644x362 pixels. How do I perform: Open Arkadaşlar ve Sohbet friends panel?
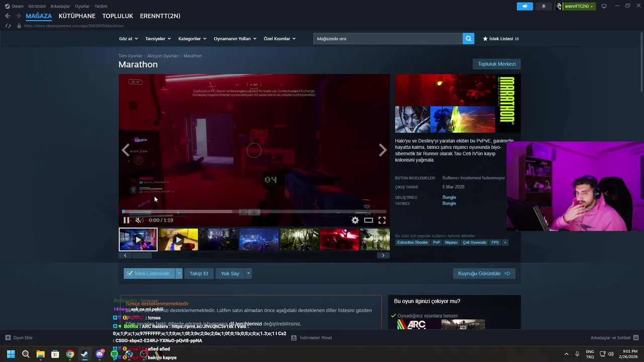click(x=614, y=338)
